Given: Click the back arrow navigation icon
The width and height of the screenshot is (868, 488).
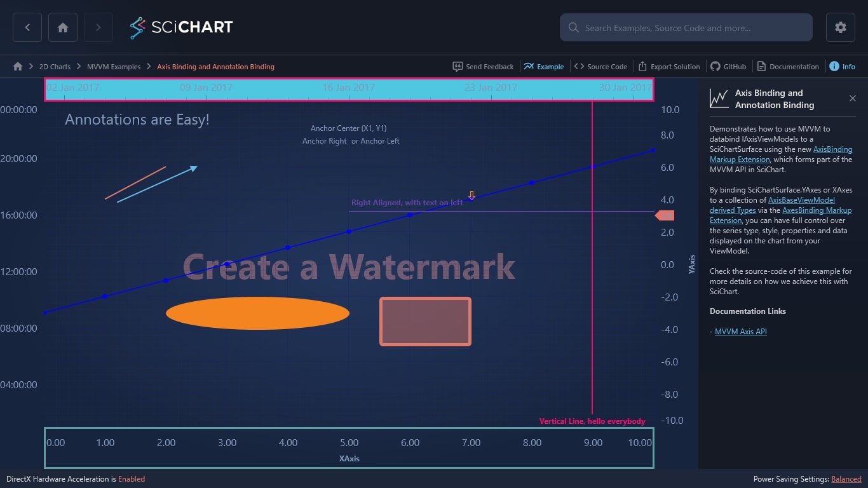Looking at the screenshot, I should click(27, 27).
